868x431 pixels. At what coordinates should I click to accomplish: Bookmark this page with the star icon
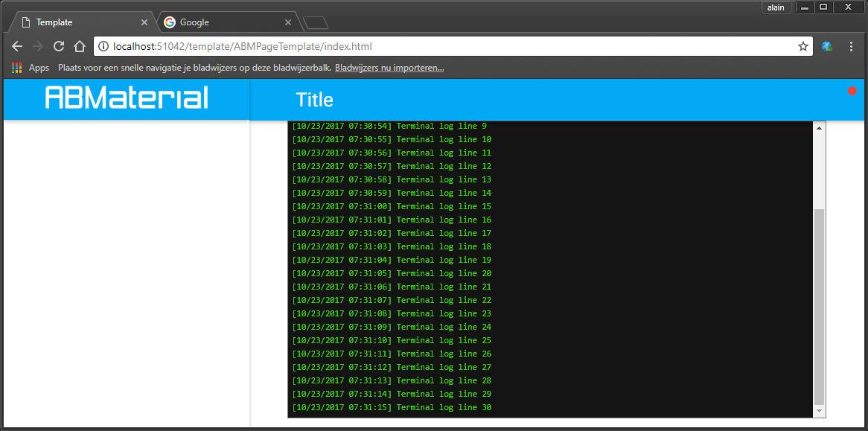pos(802,46)
